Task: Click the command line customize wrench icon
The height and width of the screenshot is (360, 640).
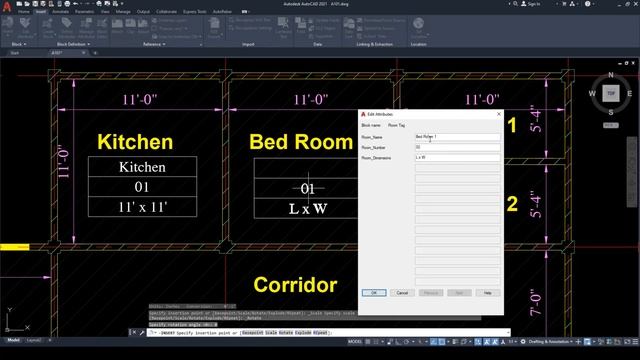Action: pyautogui.click(x=142, y=333)
